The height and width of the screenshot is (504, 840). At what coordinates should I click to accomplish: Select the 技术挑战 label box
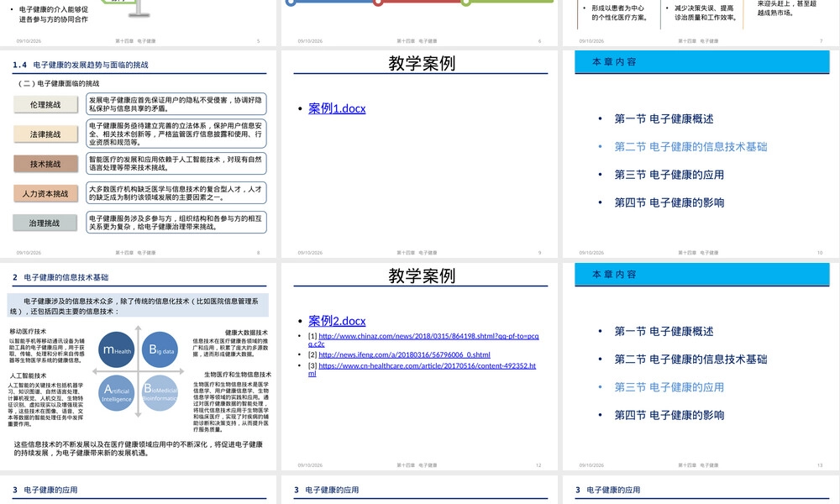[45, 164]
